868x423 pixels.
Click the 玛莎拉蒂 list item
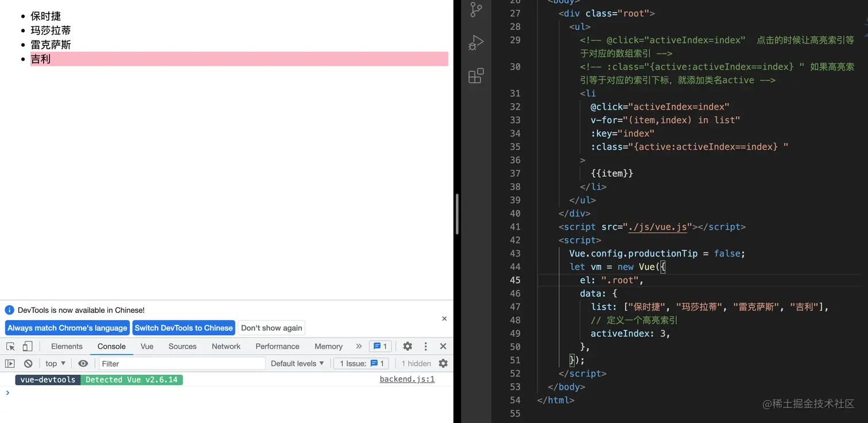[239, 30]
